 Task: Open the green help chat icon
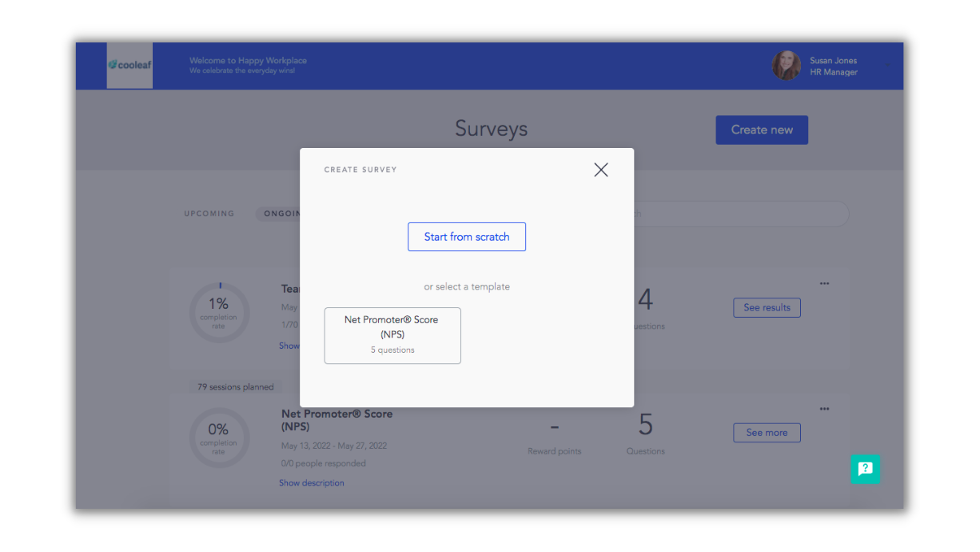point(865,469)
